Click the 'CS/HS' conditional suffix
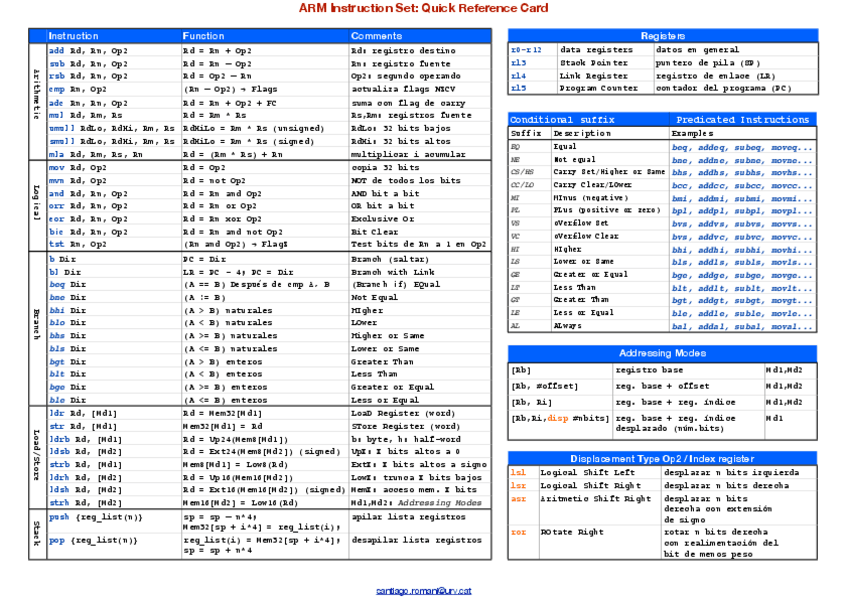The width and height of the screenshot is (848, 599). [522, 172]
